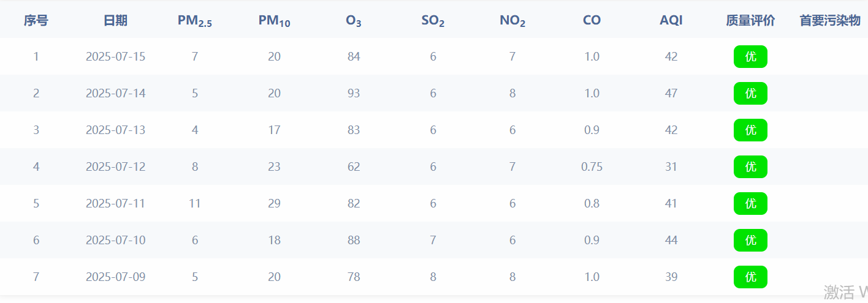Select the green 优 tag in row 4
The width and height of the screenshot is (868, 303).
(750, 167)
